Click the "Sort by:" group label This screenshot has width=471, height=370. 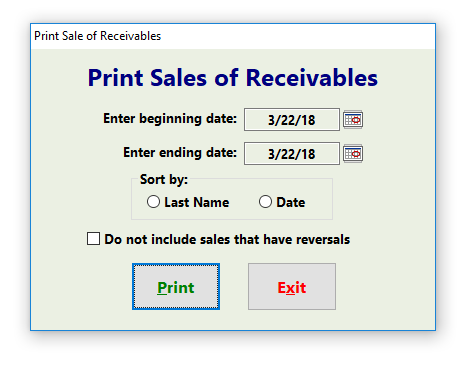[164, 180]
